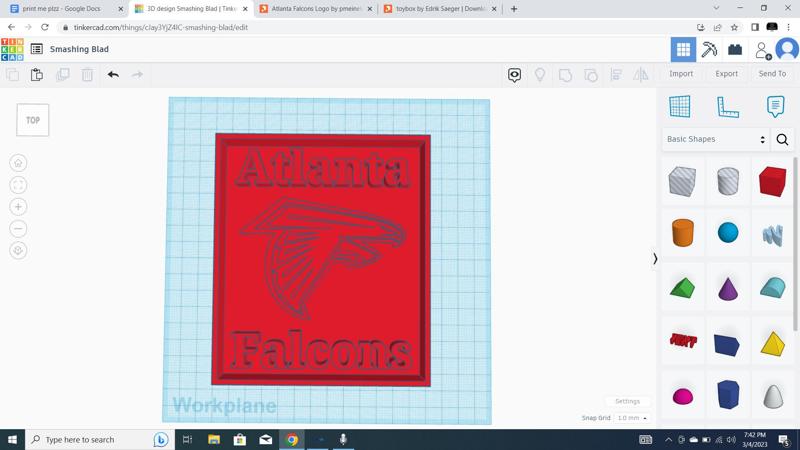Click the Paste clipboard icon
The image size is (800, 450).
[37, 74]
